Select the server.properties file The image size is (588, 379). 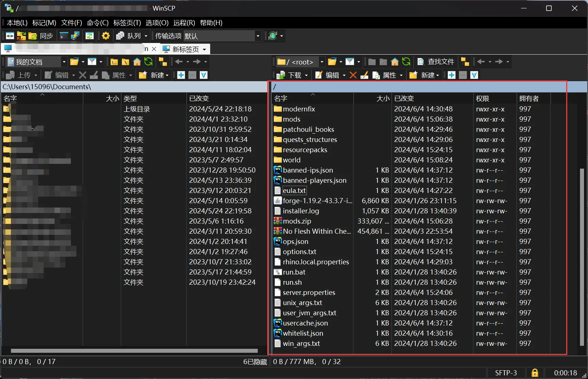click(309, 292)
